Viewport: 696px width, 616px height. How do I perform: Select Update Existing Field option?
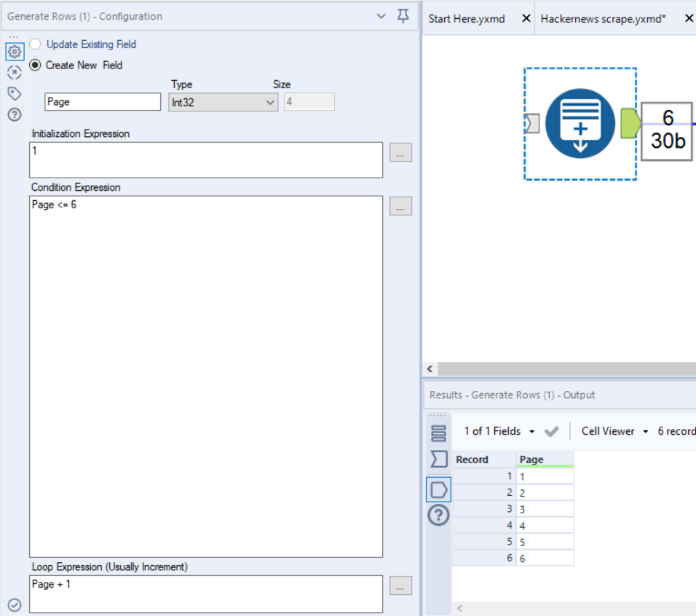(35, 44)
